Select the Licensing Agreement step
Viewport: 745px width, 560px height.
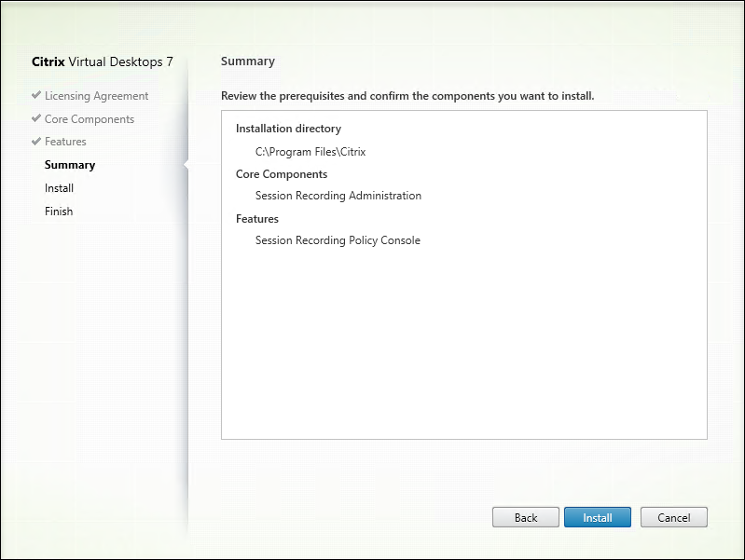coord(96,96)
